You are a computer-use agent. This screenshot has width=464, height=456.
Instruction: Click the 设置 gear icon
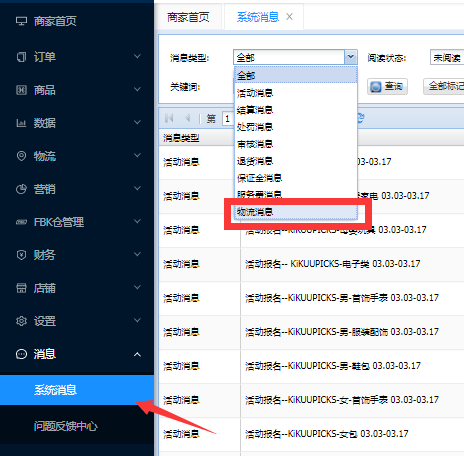click(x=21, y=321)
